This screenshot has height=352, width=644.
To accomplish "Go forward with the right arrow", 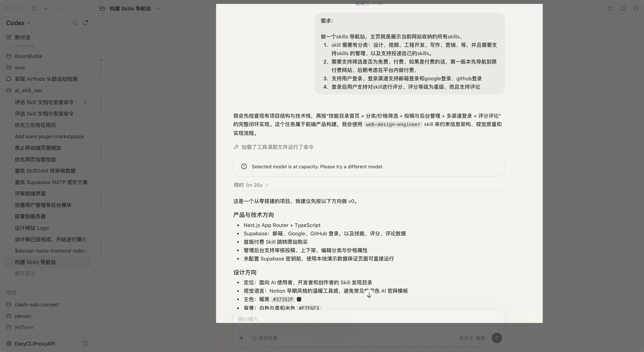I will coord(59,9).
